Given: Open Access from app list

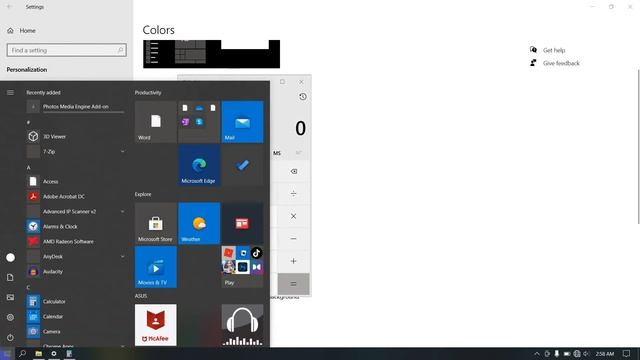Looking at the screenshot, I should (x=76, y=181).
